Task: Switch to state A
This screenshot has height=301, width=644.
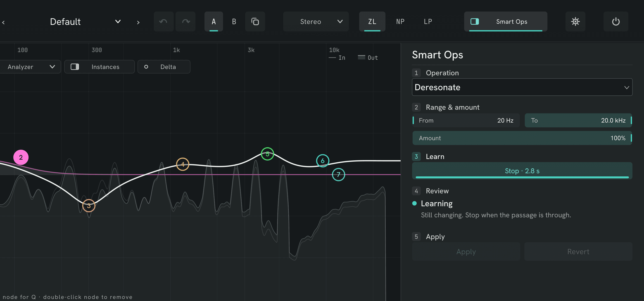Action: [x=214, y=21]
